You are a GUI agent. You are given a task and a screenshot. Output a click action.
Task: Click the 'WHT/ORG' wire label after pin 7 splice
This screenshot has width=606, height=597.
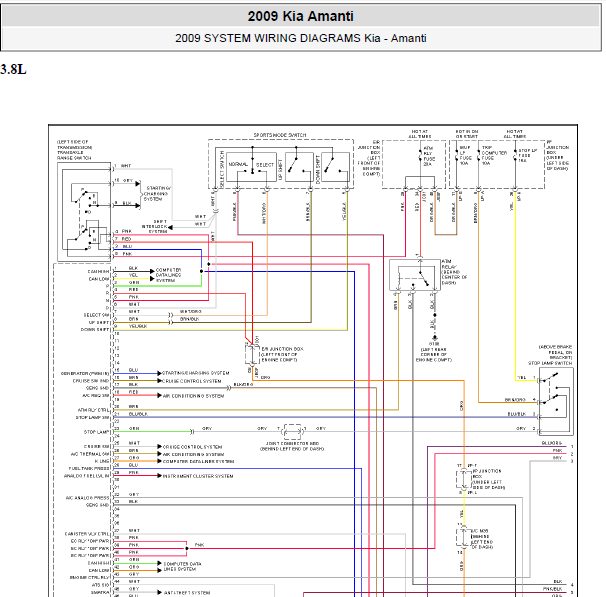point(190,311)
